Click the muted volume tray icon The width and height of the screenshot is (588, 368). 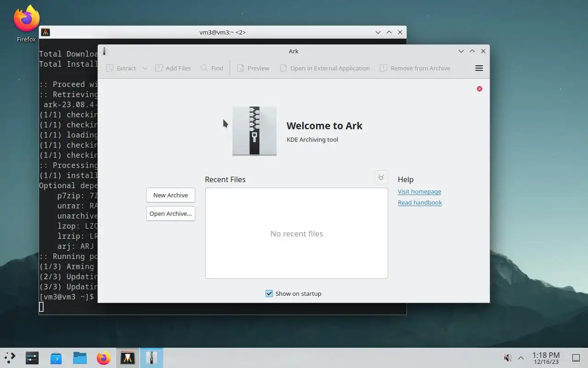pyautogui.click(x=508, y=358)
